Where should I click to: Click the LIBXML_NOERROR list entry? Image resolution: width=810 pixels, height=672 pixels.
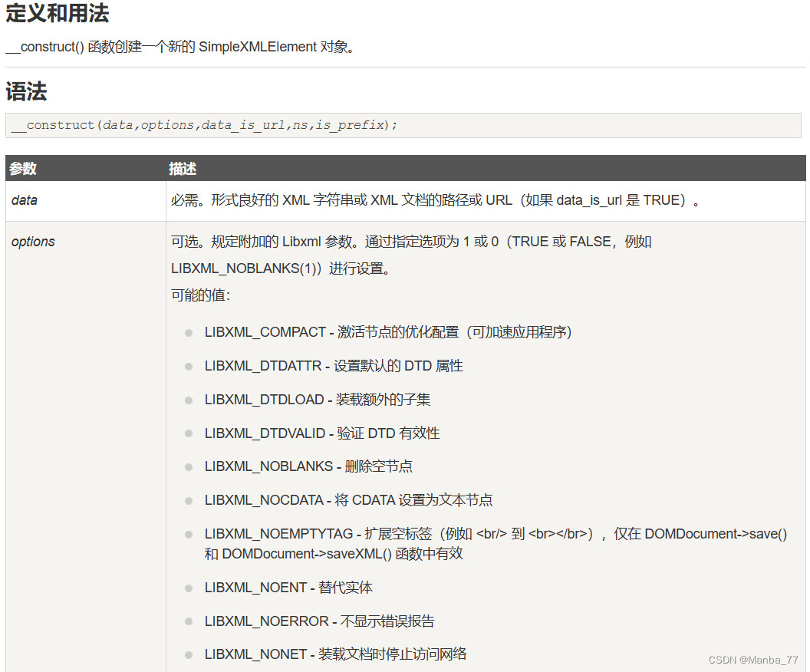click(x=319, y=621)
